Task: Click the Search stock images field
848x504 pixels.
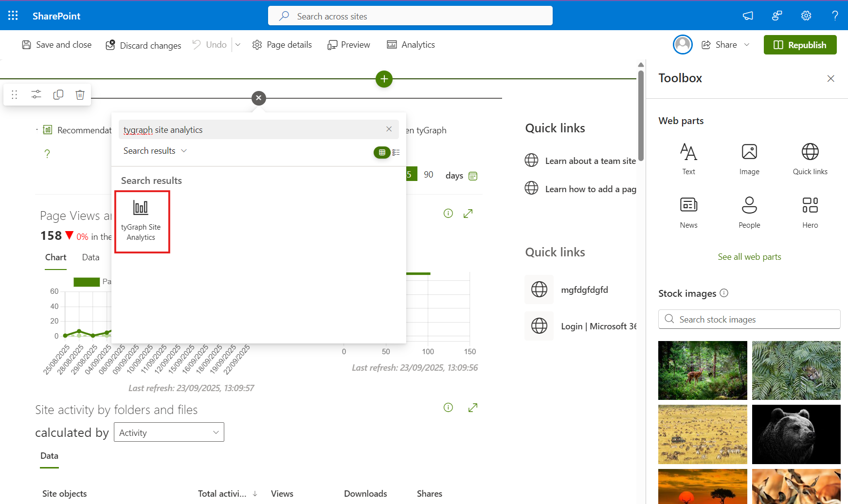Action: pos(749,320)
